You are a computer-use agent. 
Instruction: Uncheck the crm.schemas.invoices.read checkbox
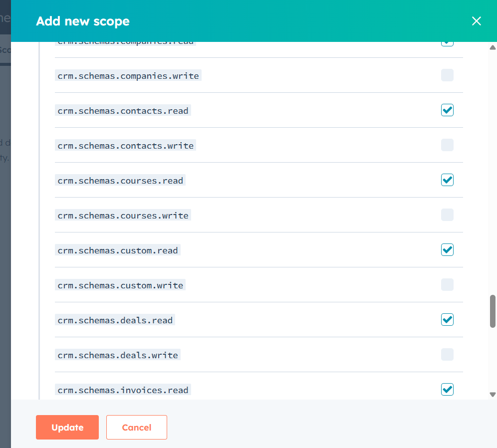coord(447,389)
